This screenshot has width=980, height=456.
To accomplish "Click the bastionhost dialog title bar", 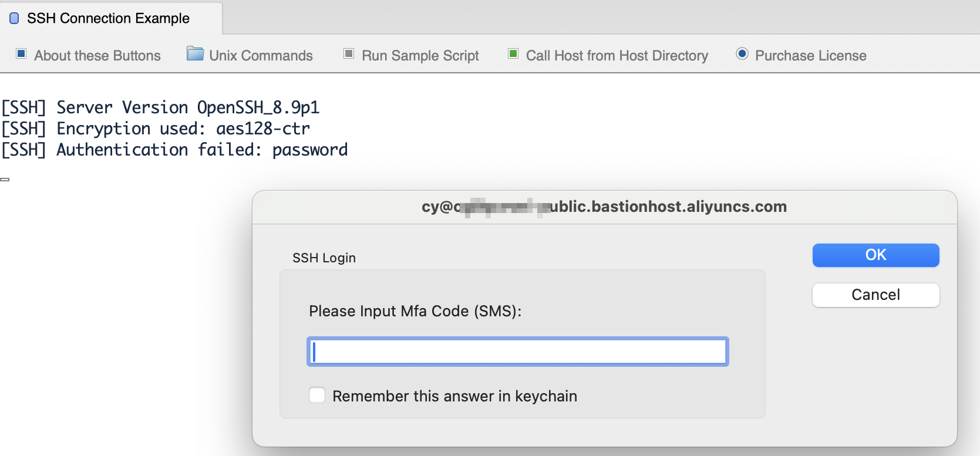I will coord(604,207).
